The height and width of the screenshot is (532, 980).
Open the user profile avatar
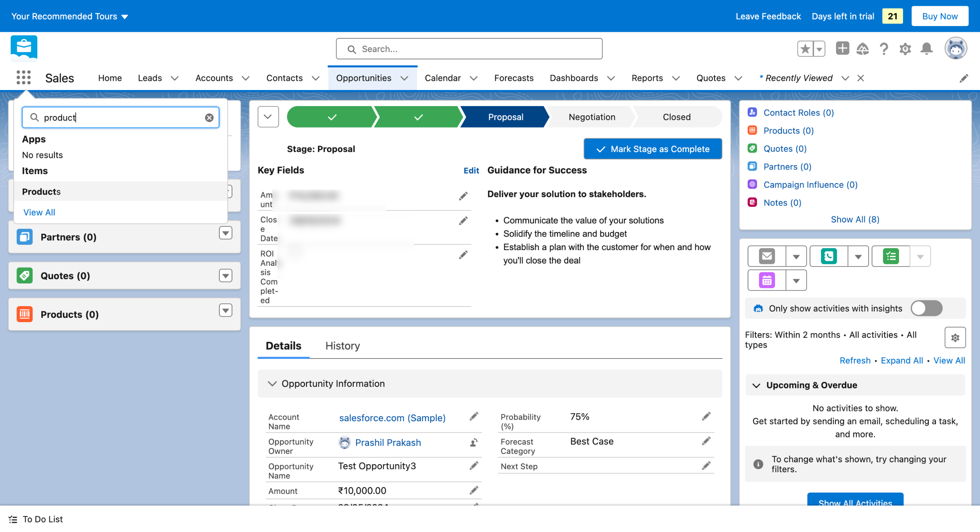956,49
